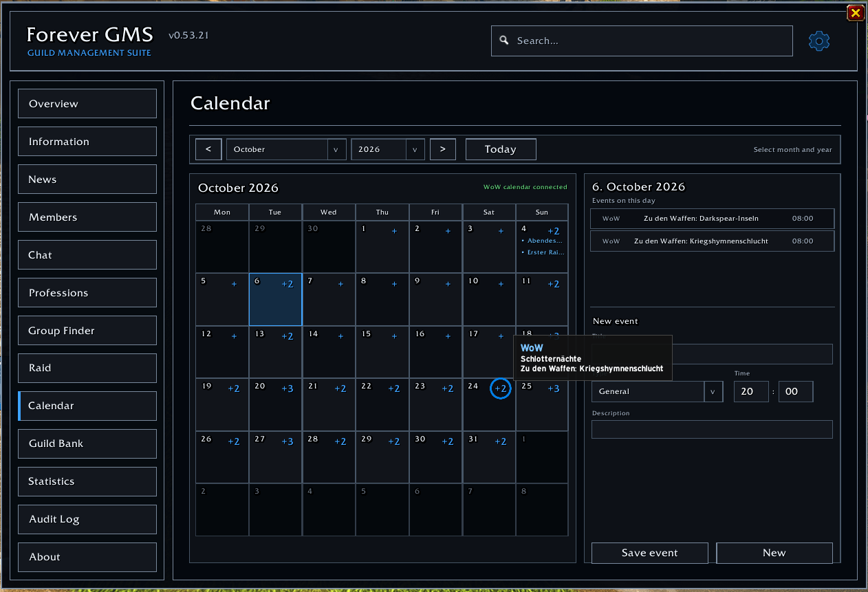Click the event hour field showing 20
The height and width of the screenshot is (592, 868).
751,391
